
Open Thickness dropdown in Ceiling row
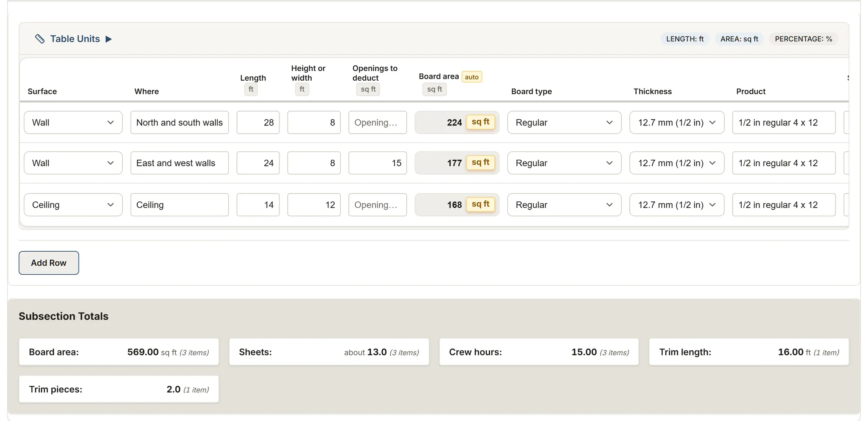pos(677,204)
